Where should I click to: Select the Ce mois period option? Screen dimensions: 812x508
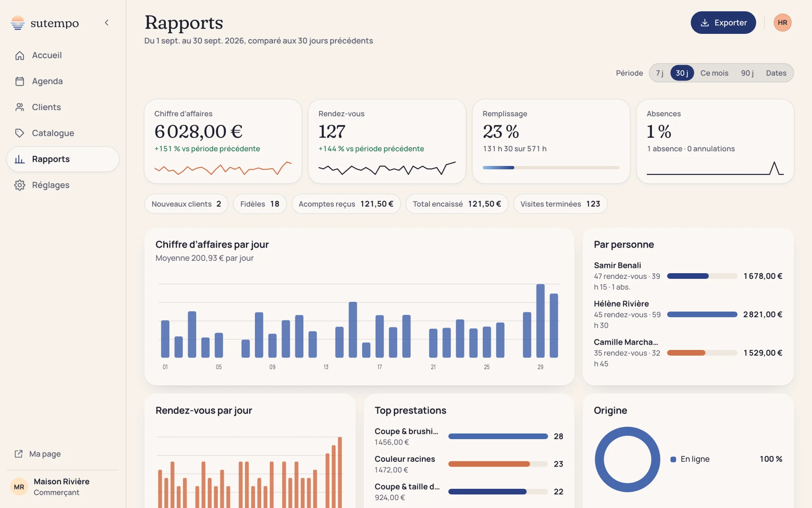(714, 73)
